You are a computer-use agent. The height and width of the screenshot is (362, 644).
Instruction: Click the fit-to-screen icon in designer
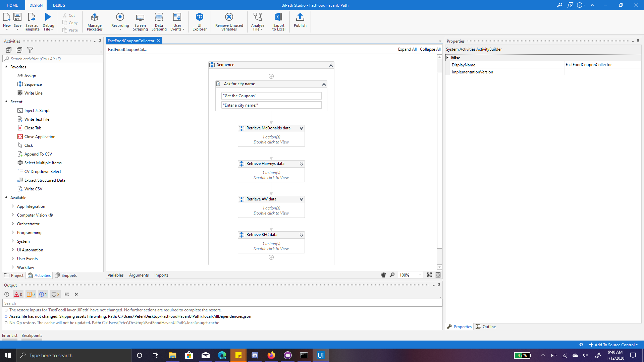(429, 275)
